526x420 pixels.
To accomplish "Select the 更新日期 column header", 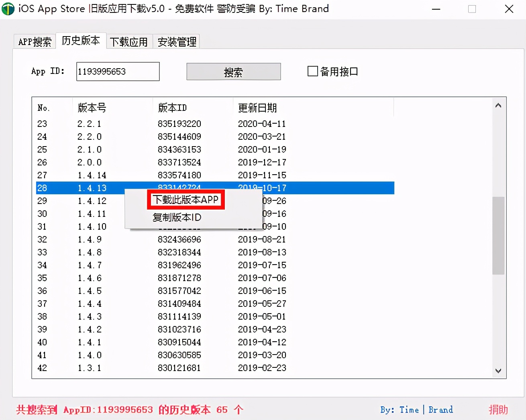I will click(x=257, y=107).
